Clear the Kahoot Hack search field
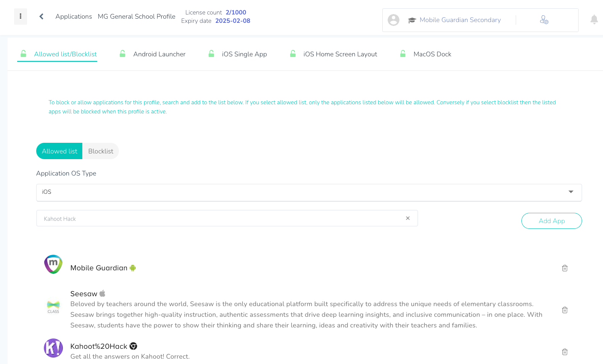603x364 pixels. (408, 218)
